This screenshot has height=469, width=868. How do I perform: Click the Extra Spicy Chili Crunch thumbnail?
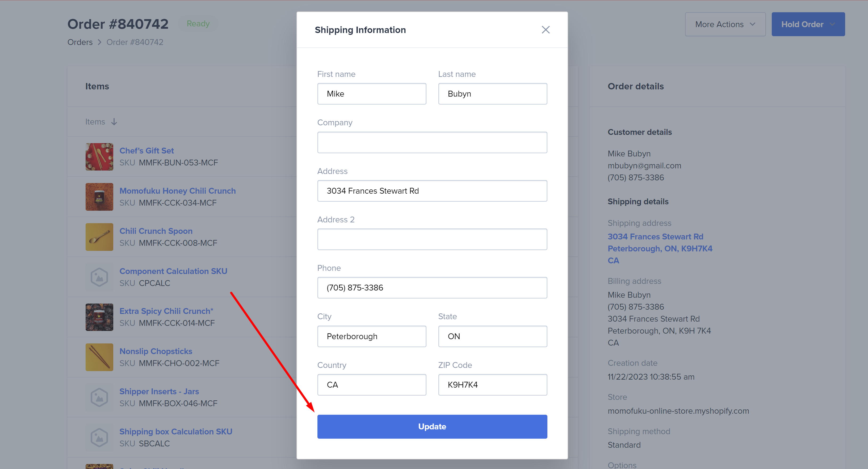click(x=99, y=317)
